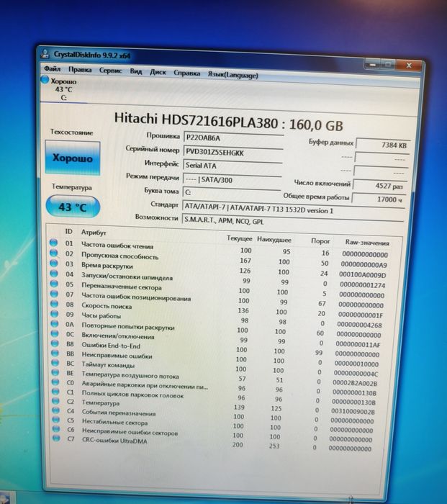Click status icon of attribute 08
Image resolution: width=447 pixels, height=504 pixels.
pos(54,304)
